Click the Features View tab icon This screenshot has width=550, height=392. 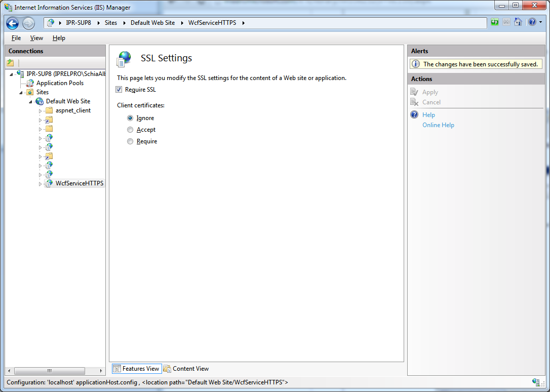(x=117, y=369)
